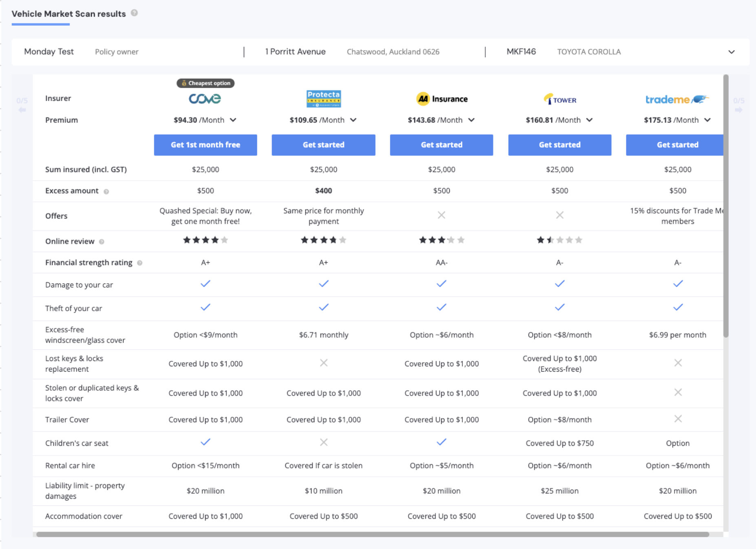This screenshot has width=756, height=549.
Task: Click the left arrow pagination icon
Action: 22,110
